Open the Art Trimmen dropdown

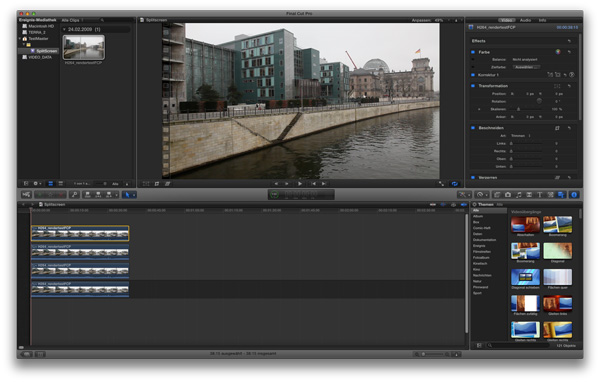[x=521, y=136]
